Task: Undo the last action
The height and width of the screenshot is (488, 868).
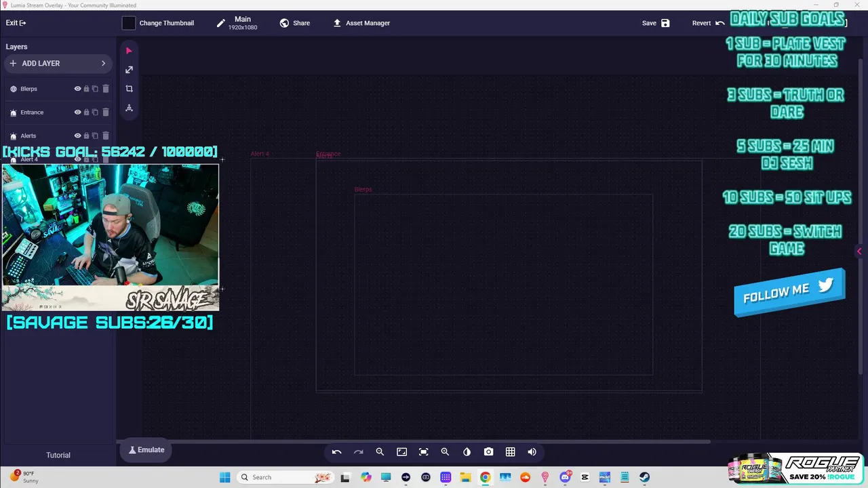Action: [x=336, y=452]
